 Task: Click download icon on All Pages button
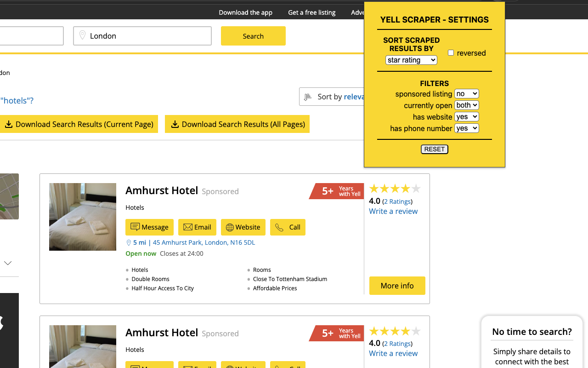click(x=175, y=124)
